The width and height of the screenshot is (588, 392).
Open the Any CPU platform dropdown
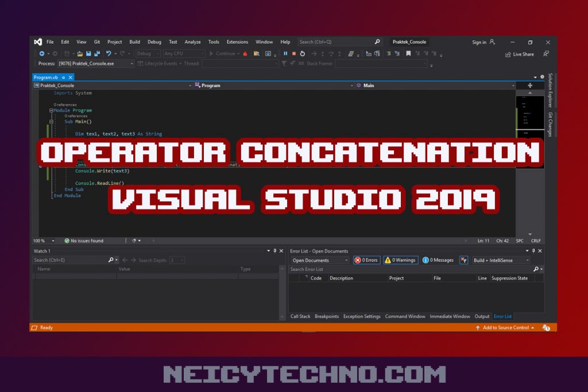(183, 53)
